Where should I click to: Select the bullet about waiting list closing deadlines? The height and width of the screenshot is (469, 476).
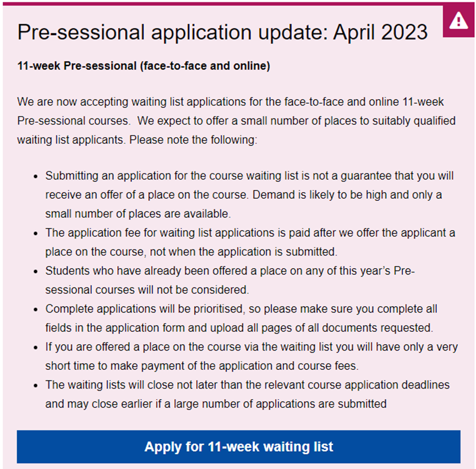(x=237, y=394)
